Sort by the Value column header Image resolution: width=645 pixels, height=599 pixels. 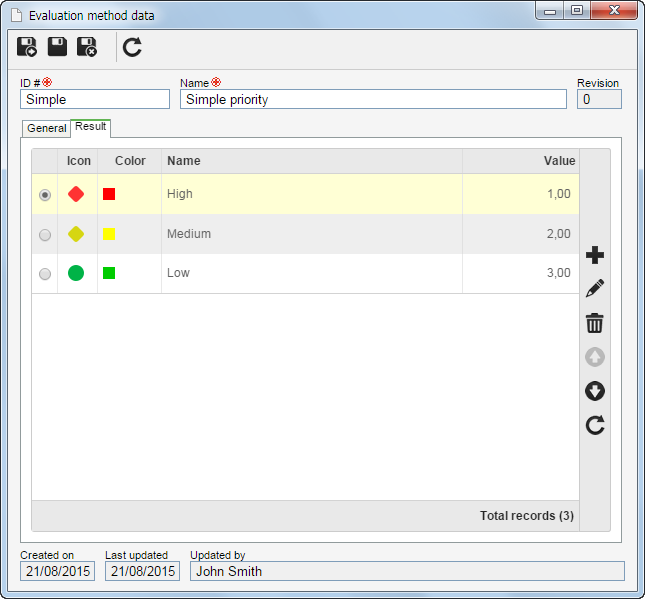521,161
